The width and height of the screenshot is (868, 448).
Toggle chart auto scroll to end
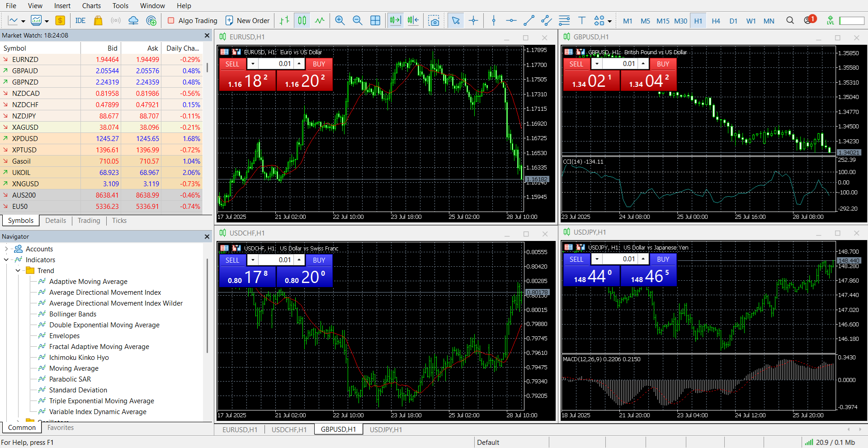395,21
